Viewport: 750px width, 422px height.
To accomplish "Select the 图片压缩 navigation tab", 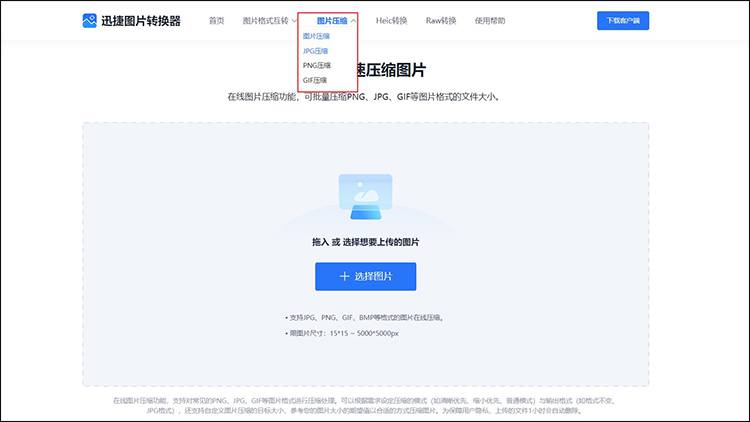I will [331, 20].
